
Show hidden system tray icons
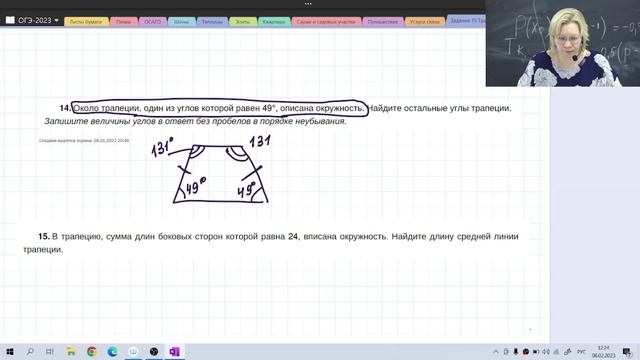pos(496,351)
